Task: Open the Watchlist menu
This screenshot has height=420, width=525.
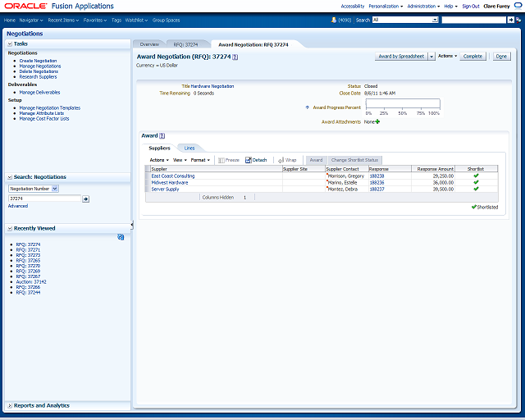Action: (x=136, y=20)
